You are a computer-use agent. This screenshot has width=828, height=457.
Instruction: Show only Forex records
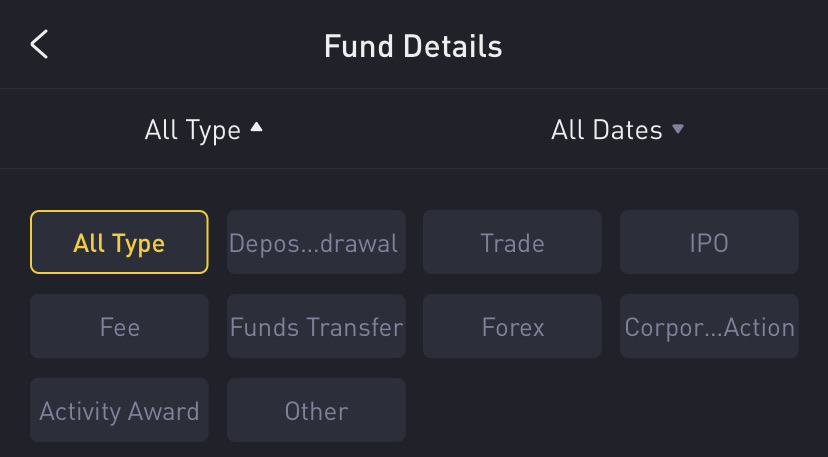pyautogui.click(x=512, y=326)
